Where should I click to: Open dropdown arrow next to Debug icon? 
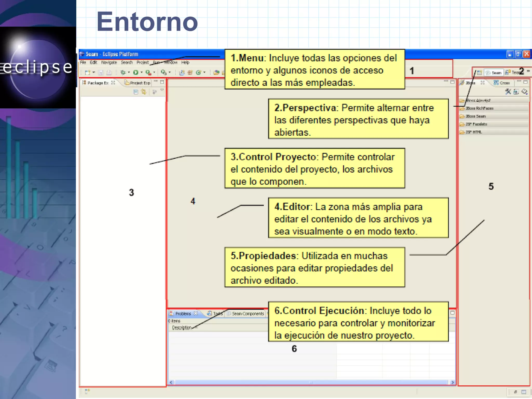[x=129, y=73]
